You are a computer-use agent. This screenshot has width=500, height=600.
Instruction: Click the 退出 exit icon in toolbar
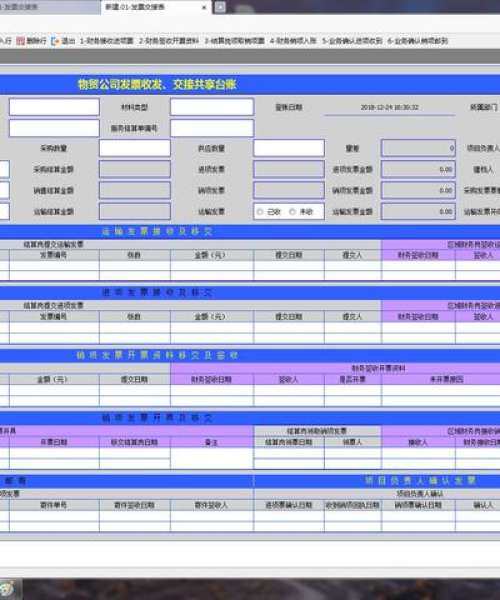55,41
